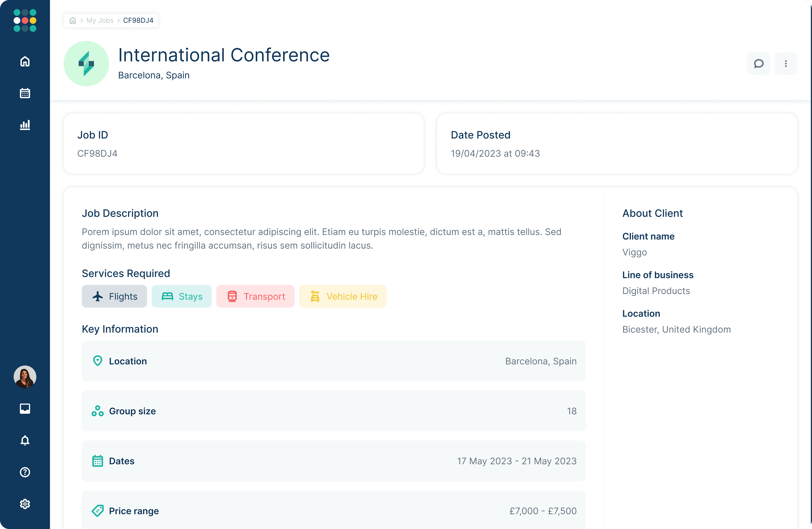Screen dimensions: 812x529
Task: Select the Stays service tag
Action: 182,296
